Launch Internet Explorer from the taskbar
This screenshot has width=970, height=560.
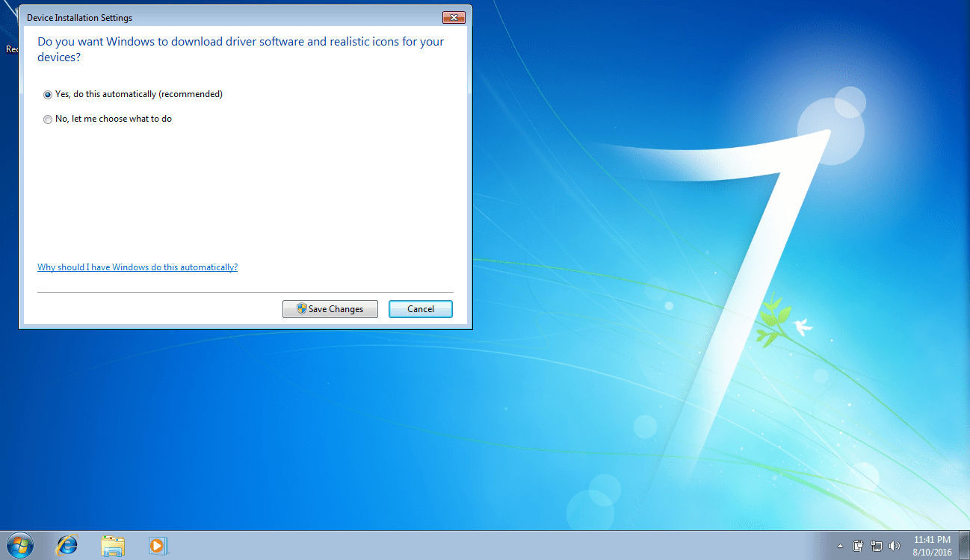coord(67,546)
